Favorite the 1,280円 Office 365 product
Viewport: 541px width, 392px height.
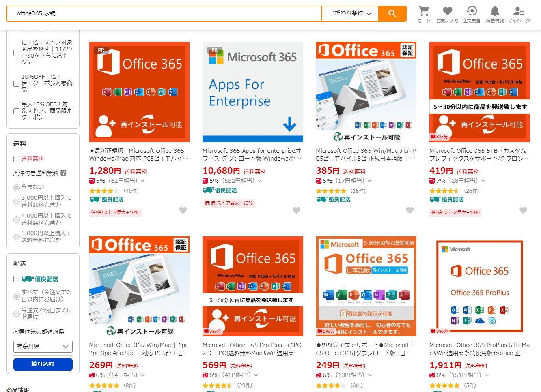pyautogui.click(x=183, y=210)
